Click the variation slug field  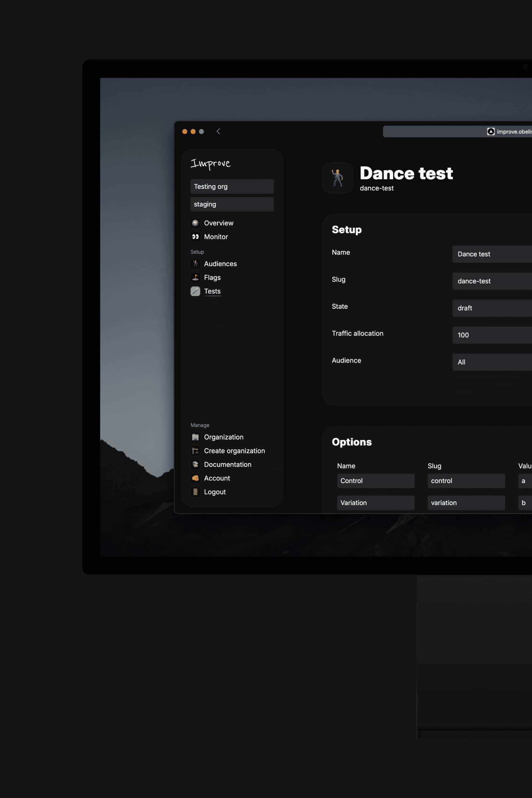coord(466,502)
